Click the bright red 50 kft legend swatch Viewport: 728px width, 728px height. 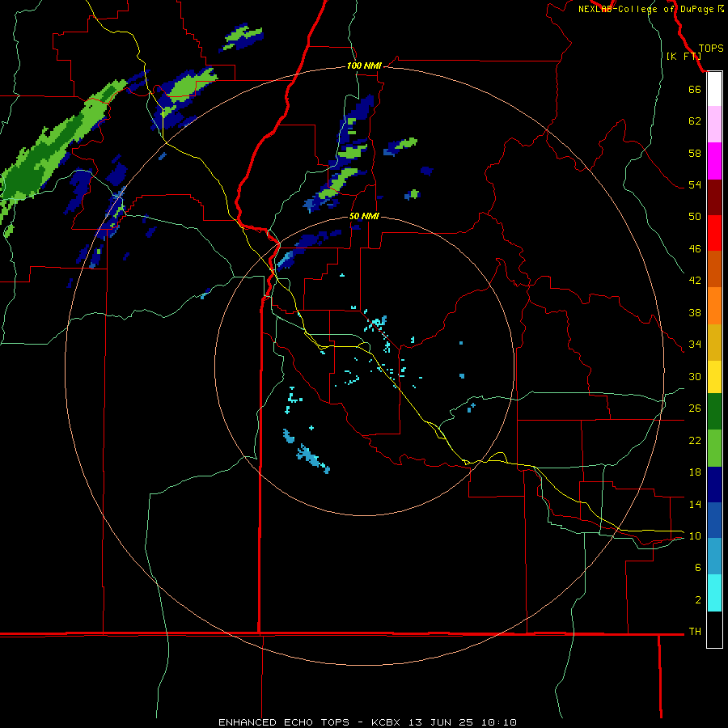pyautogui.click(x=714, y=233)
